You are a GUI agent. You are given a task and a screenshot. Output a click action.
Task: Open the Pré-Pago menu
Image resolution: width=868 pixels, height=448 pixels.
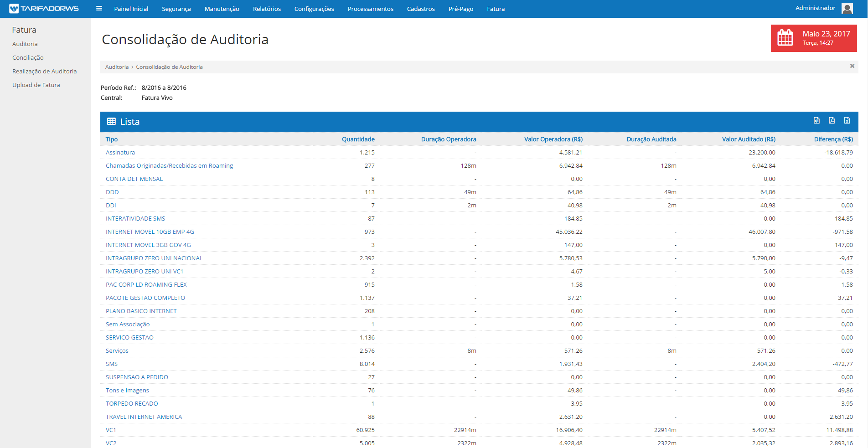461,9
